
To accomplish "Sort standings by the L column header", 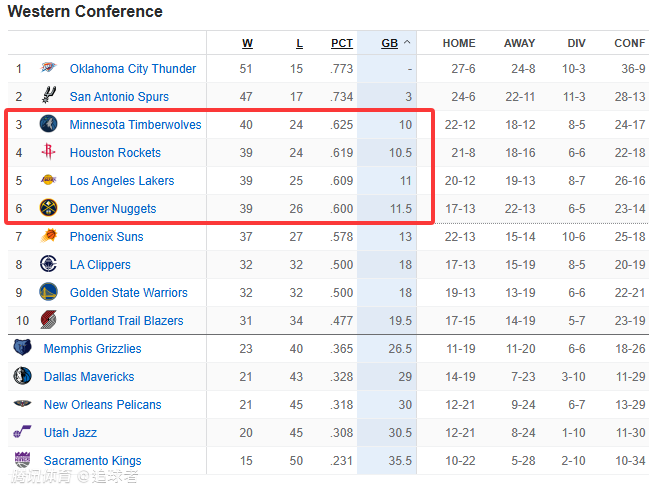I will 299,44.
